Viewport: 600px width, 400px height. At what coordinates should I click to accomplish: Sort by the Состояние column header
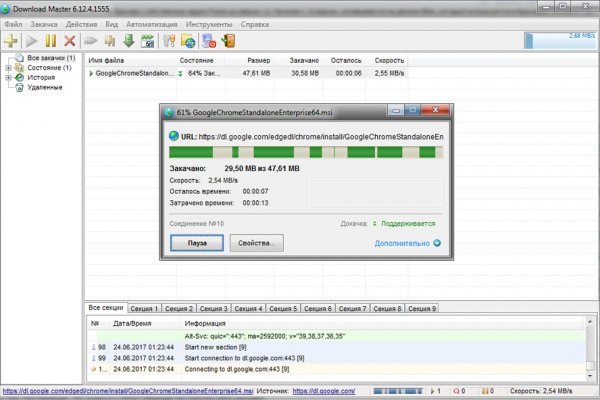(201, 60)
